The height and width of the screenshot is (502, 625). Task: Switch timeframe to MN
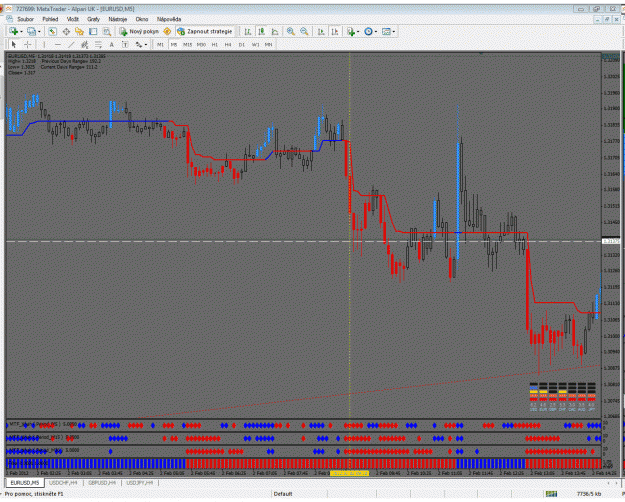tap(269, 45)
